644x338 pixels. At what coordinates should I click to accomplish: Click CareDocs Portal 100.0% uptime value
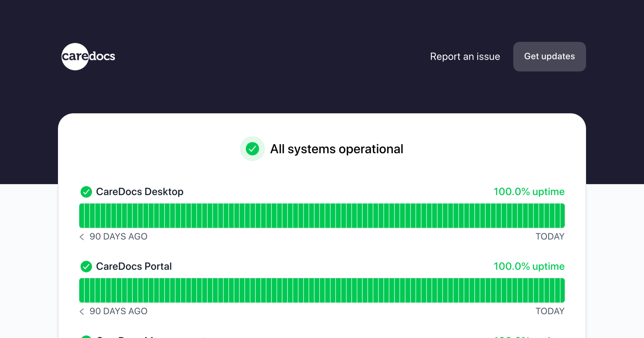(529, 266)
